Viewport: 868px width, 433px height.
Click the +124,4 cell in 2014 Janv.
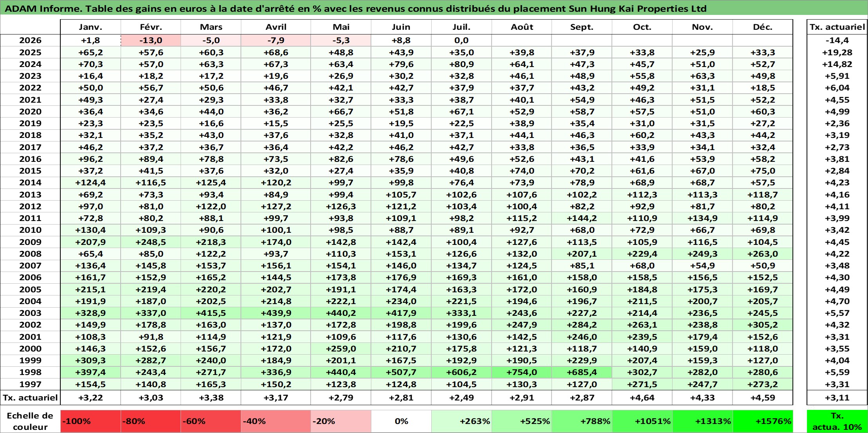[x=90, y=183]
